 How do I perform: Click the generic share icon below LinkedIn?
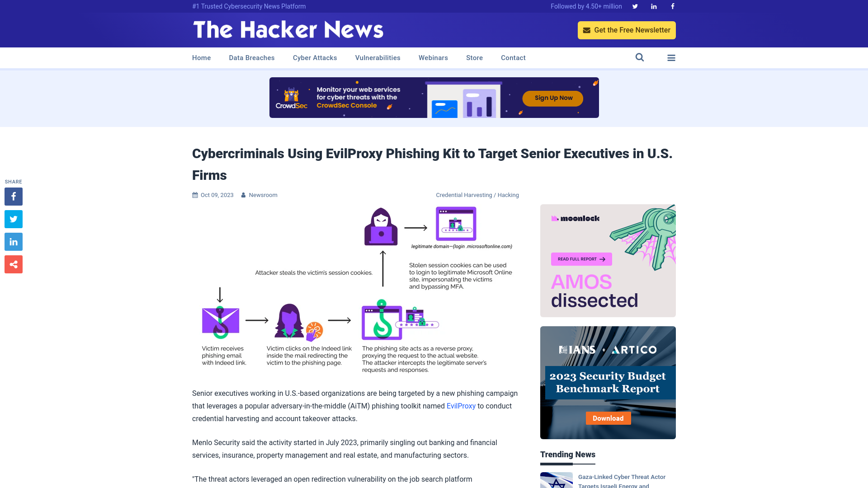tap(13, 264)
